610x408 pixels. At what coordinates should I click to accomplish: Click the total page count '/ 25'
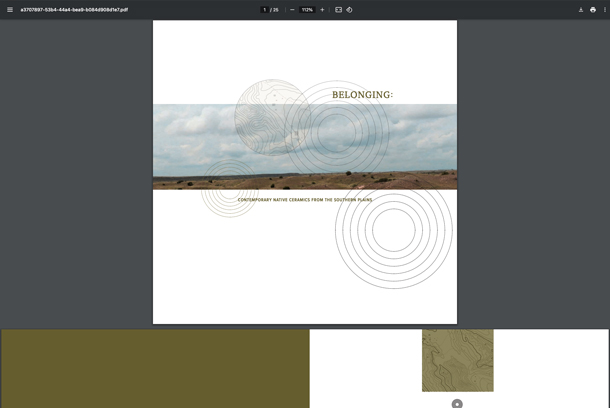(x=275, y=10)
